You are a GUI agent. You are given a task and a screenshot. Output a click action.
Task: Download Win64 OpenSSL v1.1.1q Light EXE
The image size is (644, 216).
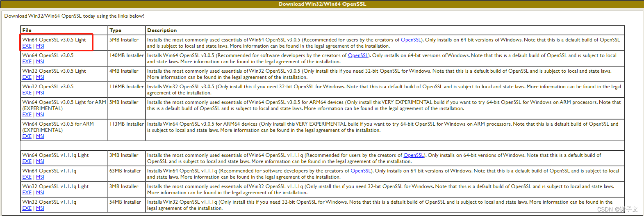(x=27, y=161)
